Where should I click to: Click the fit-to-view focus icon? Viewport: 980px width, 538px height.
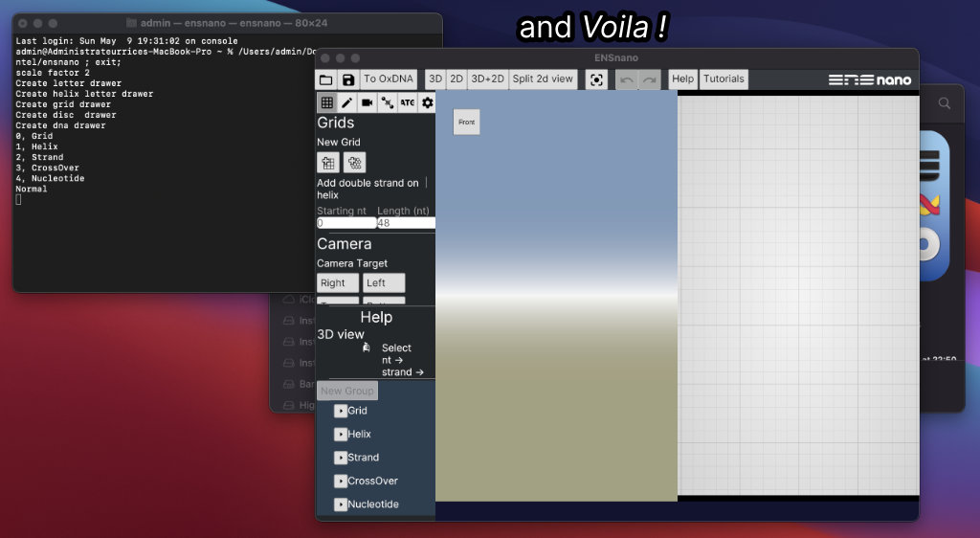(x=597, y=80)
